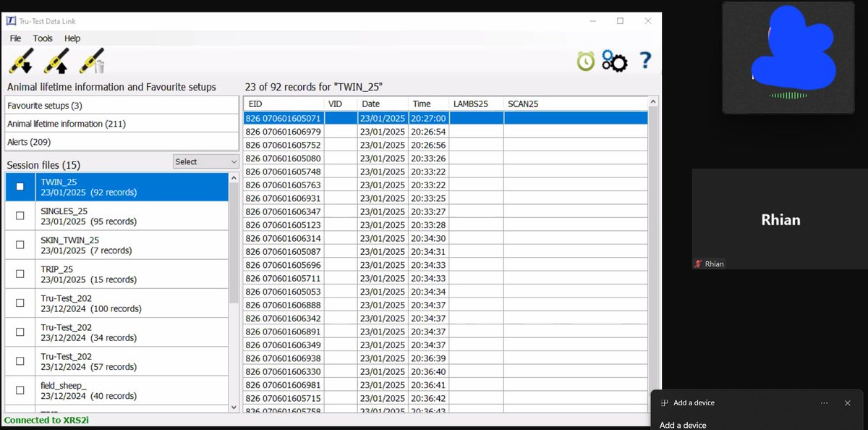The height and width of the screenshot is (430, 868).
Task: Select record EID 826 070601606931
Action: coord(446,198)
